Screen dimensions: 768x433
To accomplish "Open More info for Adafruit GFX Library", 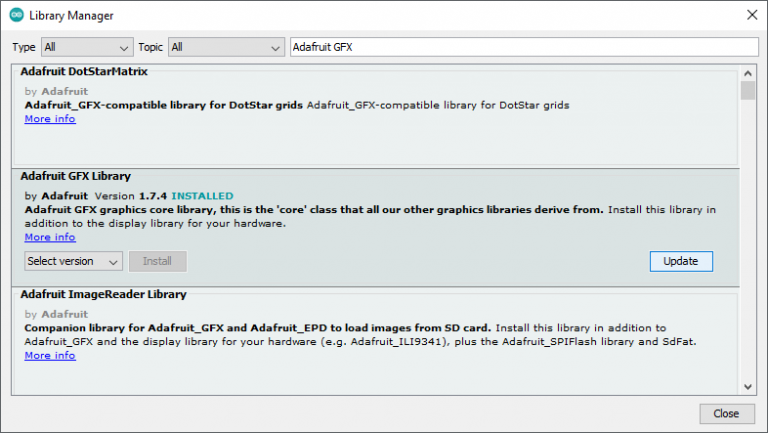I will [x=50, y=237].
